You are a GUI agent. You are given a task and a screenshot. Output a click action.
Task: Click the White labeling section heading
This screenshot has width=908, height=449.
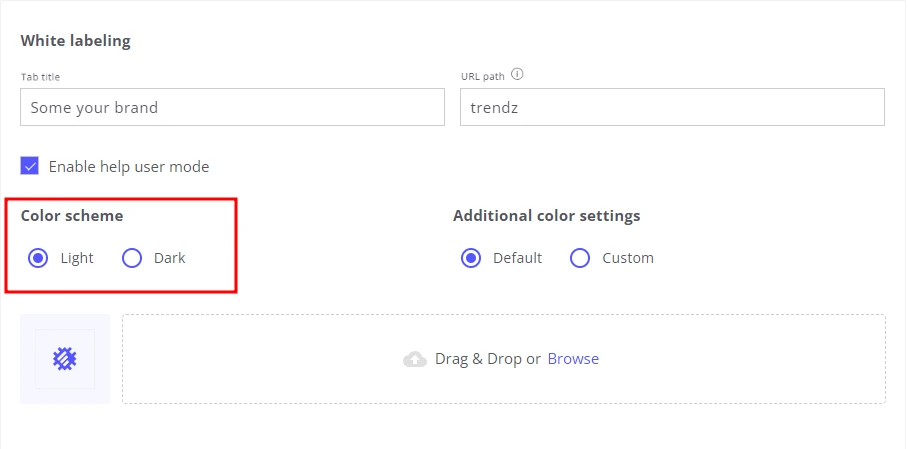[75, 41]
